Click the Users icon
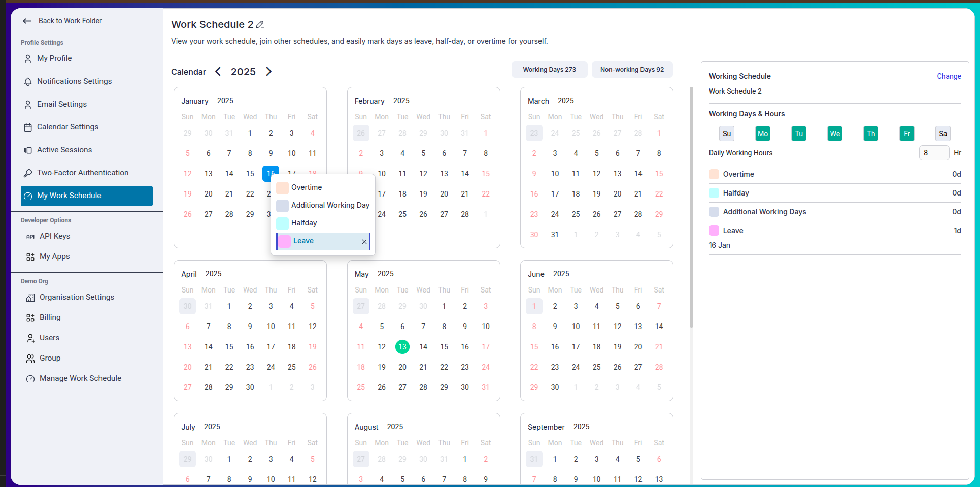 30,338
